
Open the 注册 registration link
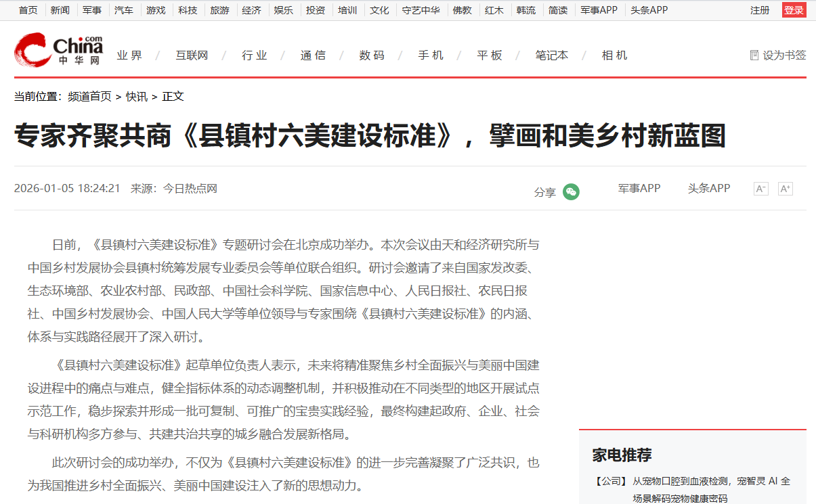[759, 10]
